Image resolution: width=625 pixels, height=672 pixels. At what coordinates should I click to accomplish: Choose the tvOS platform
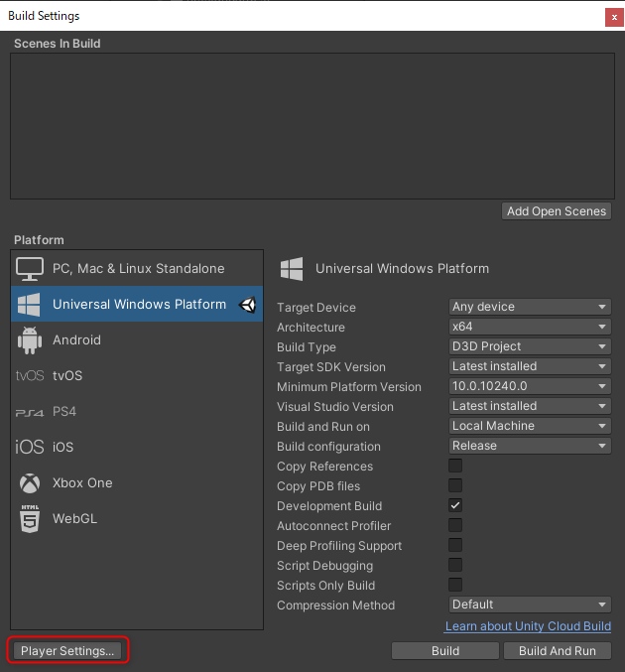(x=137, y=375)
